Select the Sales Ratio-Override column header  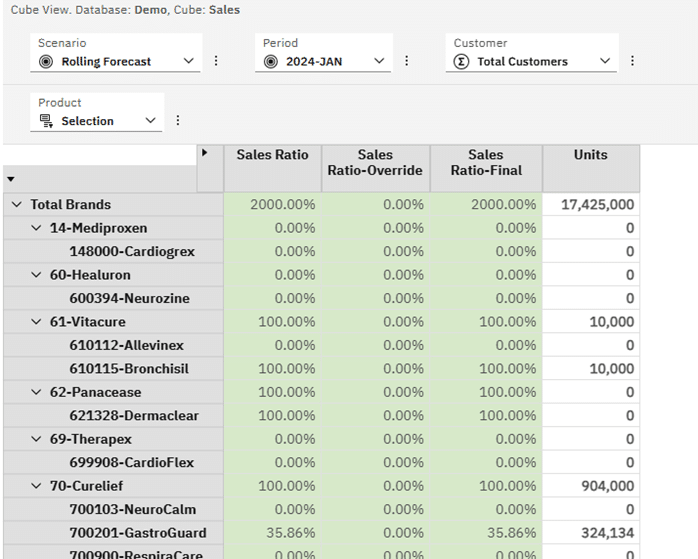[375, 168]
